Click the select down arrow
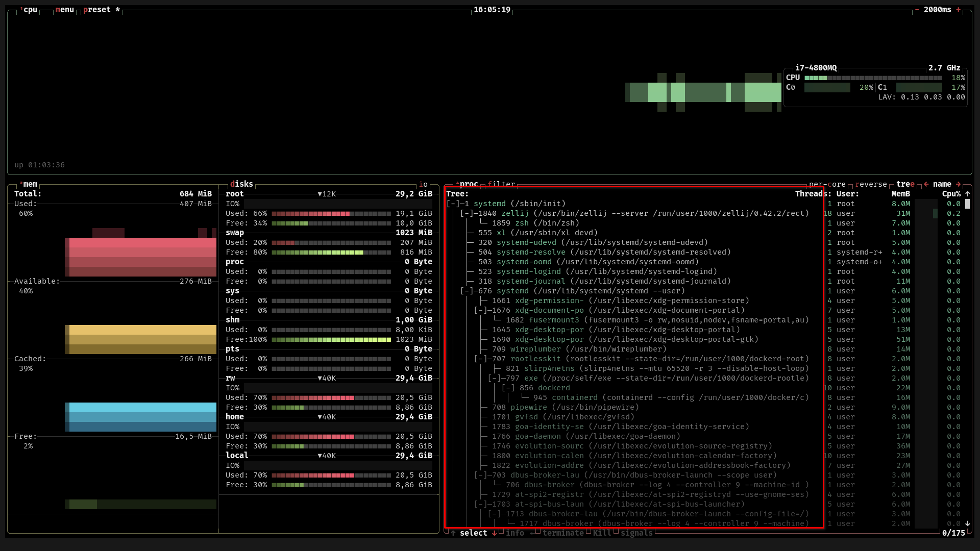This screenshot has width=980, height=551. tap(494, 533)
